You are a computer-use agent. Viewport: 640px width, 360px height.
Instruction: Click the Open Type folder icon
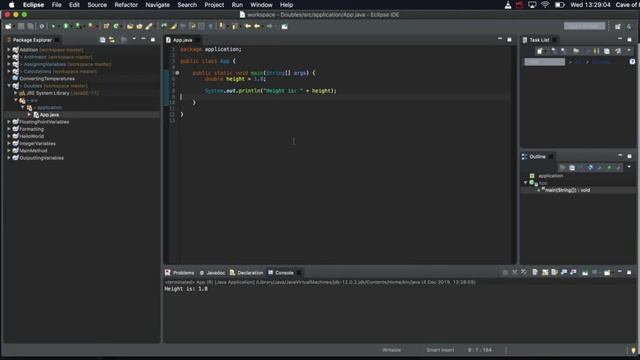pos(130,26)
